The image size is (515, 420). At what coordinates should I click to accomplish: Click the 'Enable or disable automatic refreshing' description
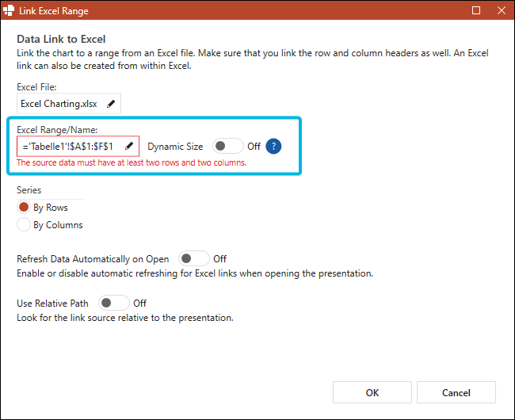(x=195, y=273)
